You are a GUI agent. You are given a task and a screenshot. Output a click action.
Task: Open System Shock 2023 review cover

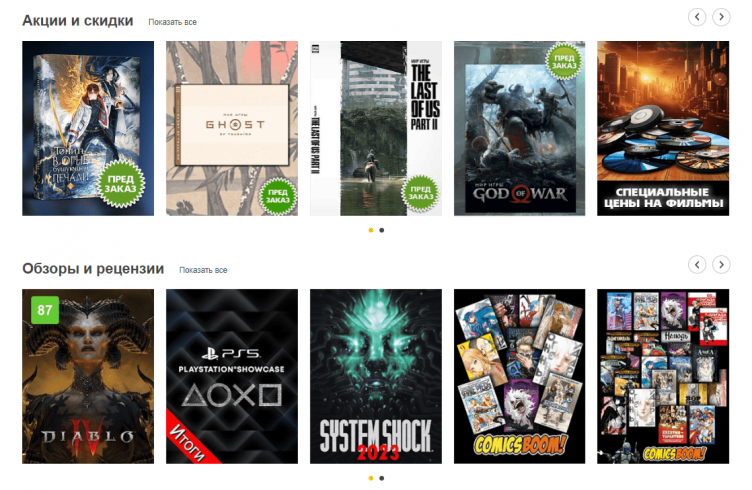pos(376,376)
